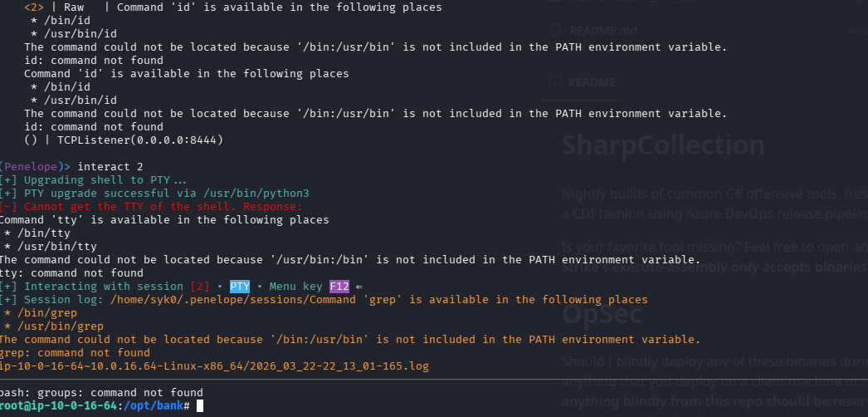Click the '2026_03_22-22_13_01-165.log' filename line
Viewport: 868px width, 417px height.
pos(214,366)
